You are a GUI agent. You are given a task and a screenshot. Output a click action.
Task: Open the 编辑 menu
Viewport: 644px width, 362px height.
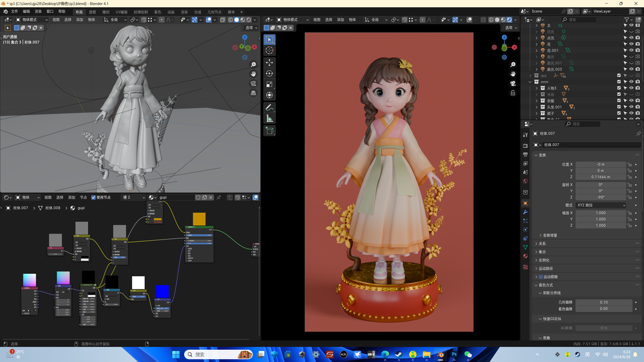click(27, 11)
